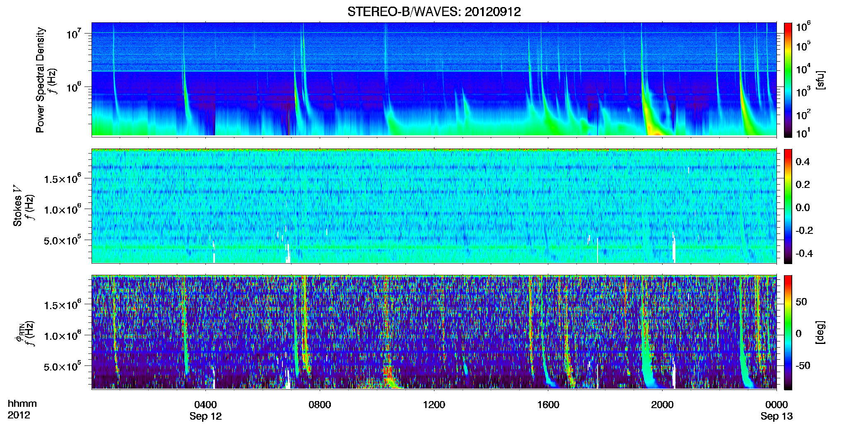
Task: Click the [sfu] unit label
Action: coord(820,80)
